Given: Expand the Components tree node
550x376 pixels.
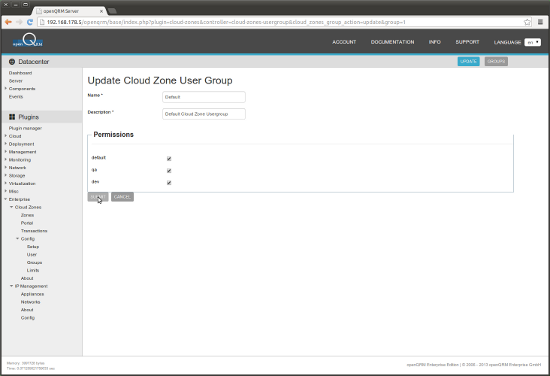Looking at the screenshot, I should pos(6,88).
